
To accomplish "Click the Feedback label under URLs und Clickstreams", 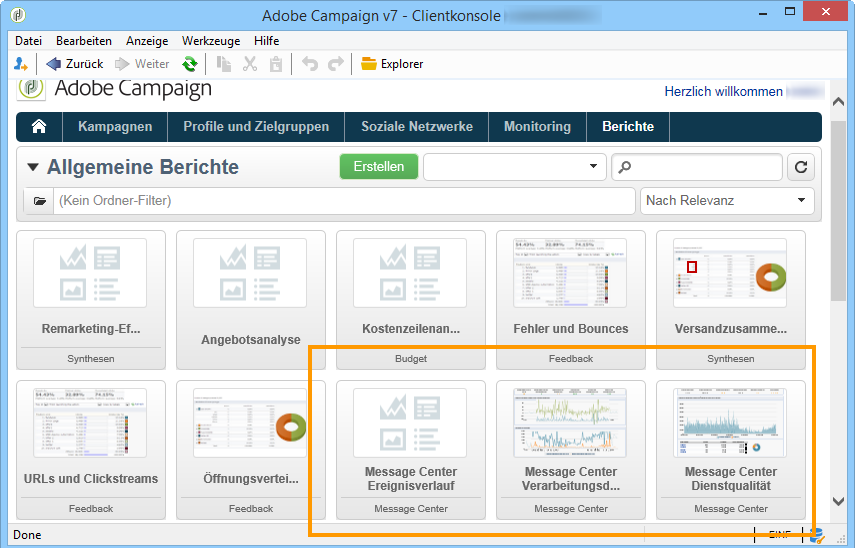I will click(91, 509).
